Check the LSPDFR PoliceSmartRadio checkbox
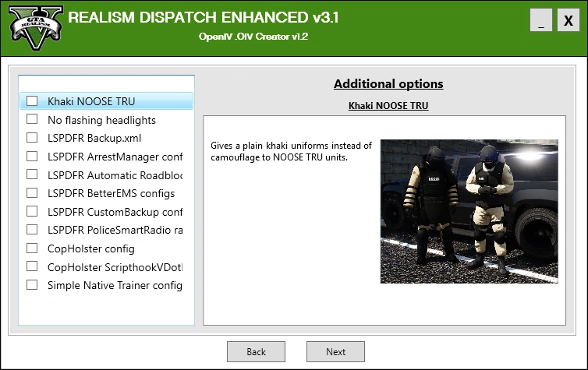The image size is (588, 370). click(x=32, y=229)
